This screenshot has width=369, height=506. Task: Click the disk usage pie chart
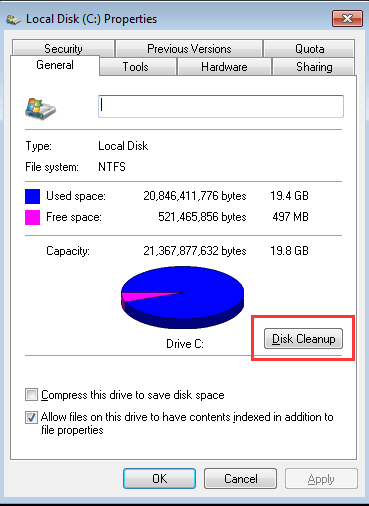(182, 297)
